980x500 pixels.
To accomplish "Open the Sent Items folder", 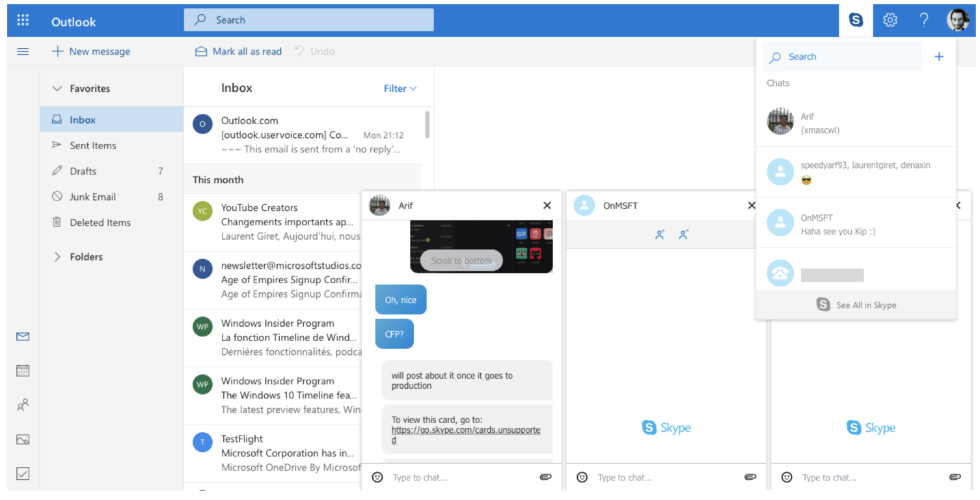I will (x=111, y=145).
